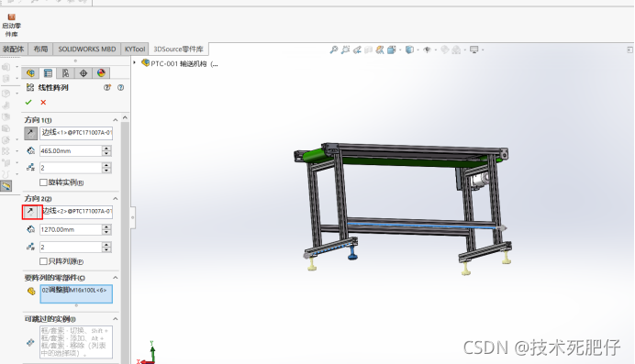Image resolution: width=635 pixels, height=364 pixels.
Task: Select 02调整脚M16x100L<6> in components list
Action: tap(74, 290)
